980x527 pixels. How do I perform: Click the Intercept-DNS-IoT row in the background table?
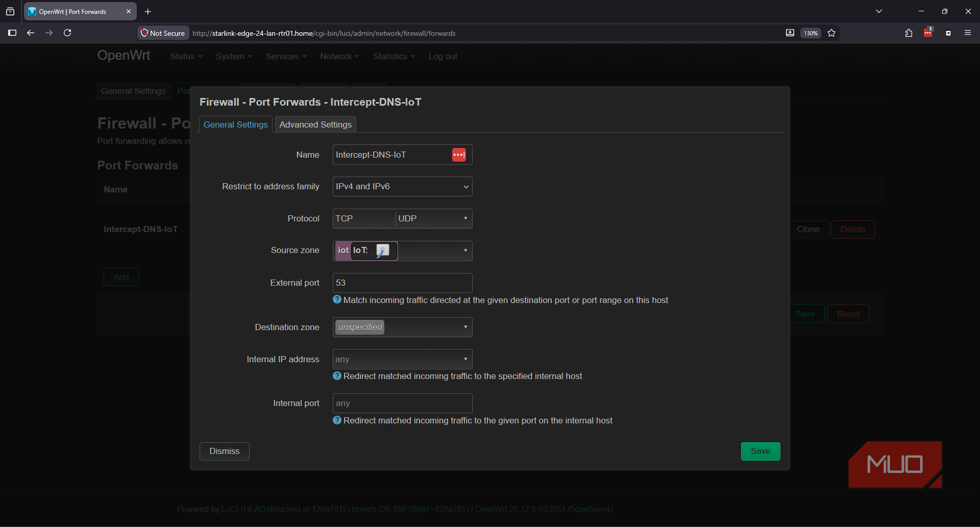click(141, 229)
